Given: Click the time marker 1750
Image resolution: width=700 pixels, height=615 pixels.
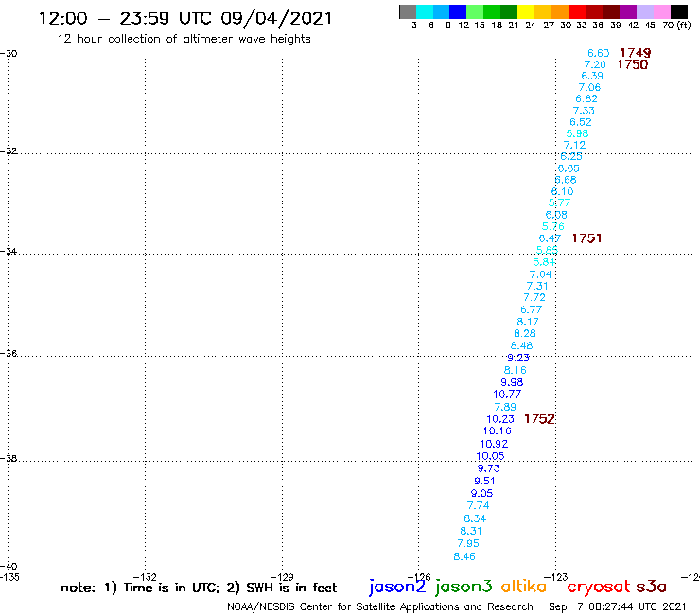Looking at the screenshot, I should [633, 64].
